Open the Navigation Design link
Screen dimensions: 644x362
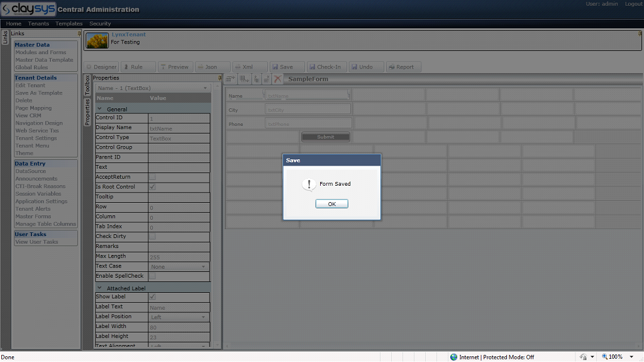pos(39,123)
